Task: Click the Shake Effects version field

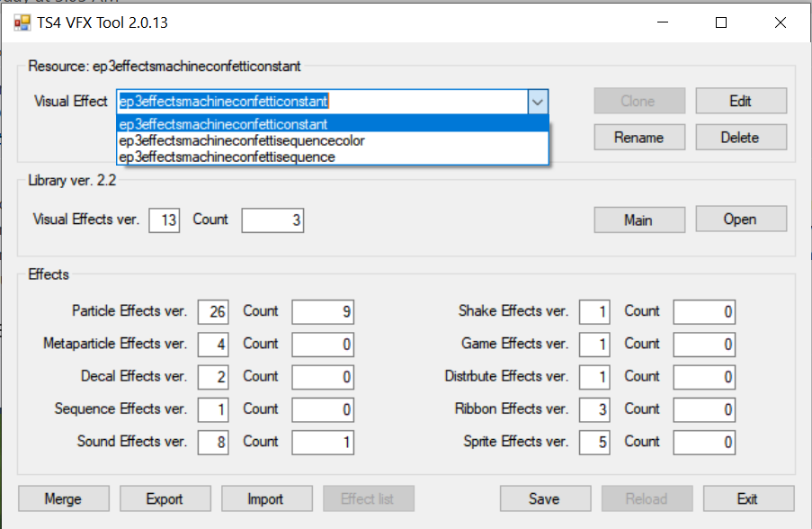Action: 594,311
